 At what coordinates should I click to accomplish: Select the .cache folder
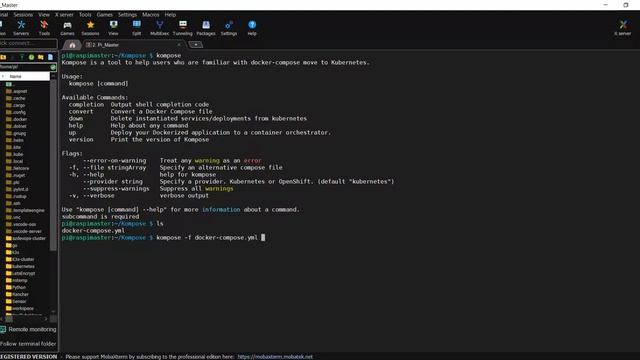(16, 98)
